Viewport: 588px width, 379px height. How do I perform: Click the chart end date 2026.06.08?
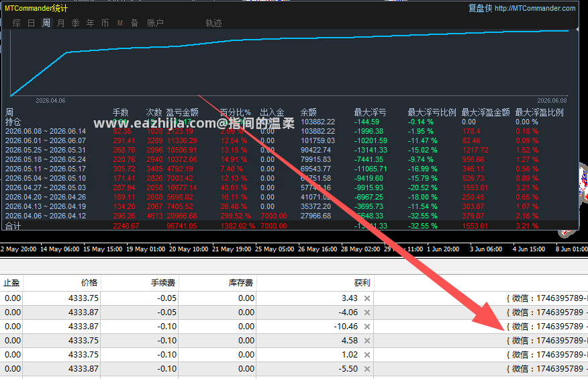pyautogui.click(x=552, y=101)
